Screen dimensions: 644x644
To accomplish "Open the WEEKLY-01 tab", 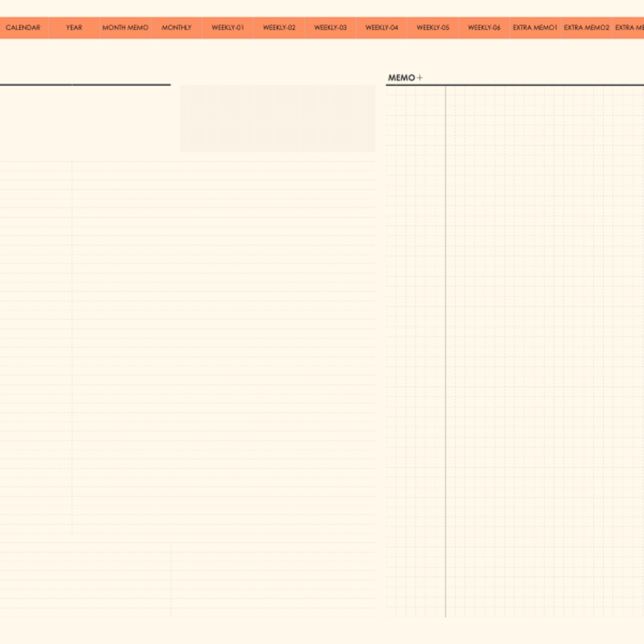I will 228,27.
